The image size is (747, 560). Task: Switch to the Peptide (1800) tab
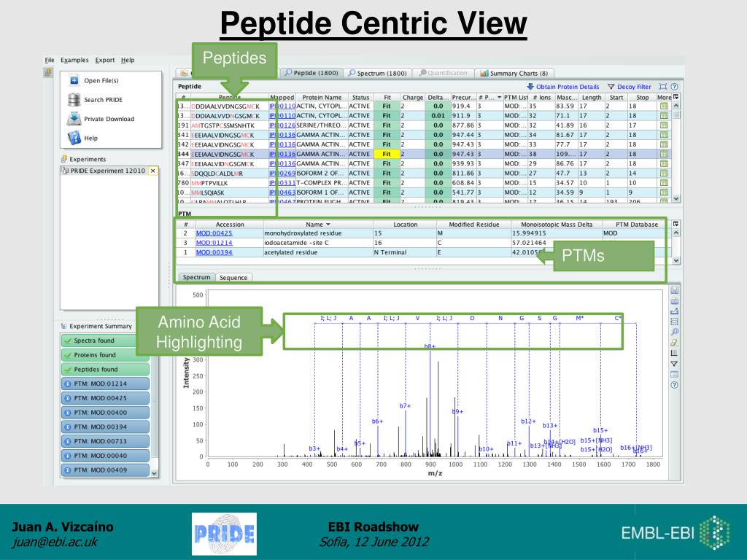tap(311, 73)
